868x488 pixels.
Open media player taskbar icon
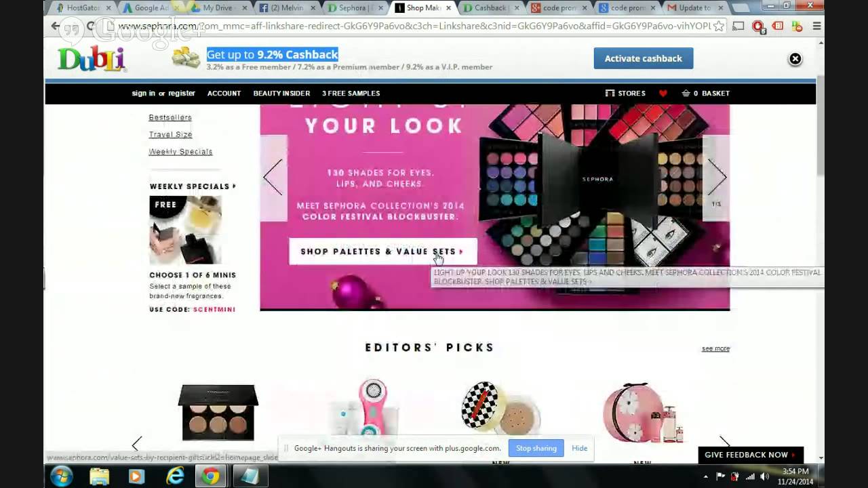point(136,476)
